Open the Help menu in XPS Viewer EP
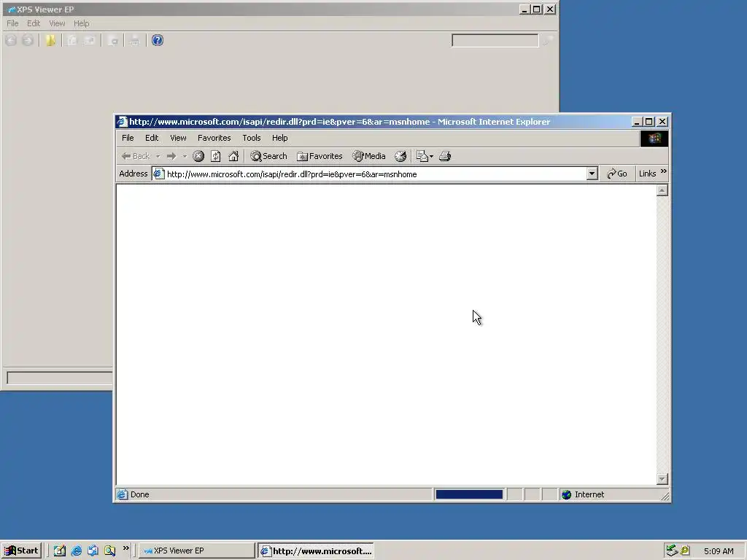 coord(82,23)
